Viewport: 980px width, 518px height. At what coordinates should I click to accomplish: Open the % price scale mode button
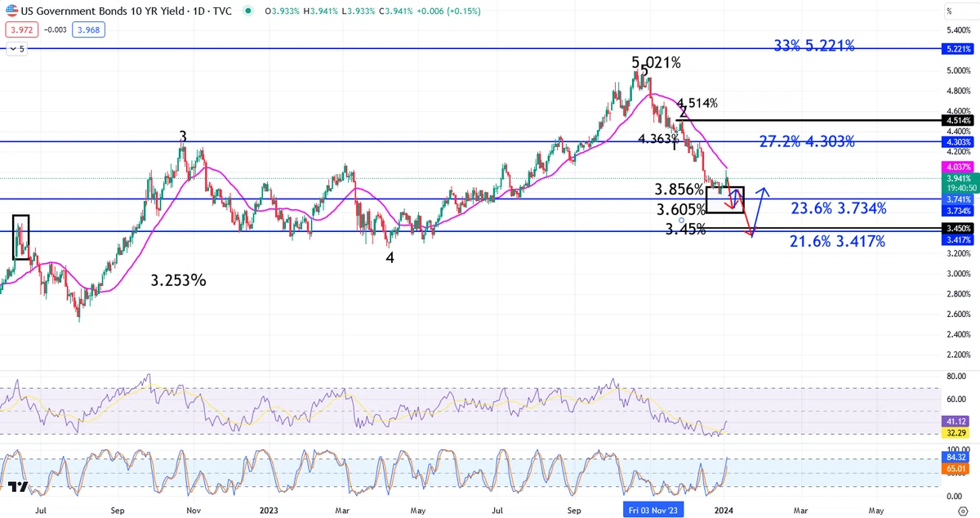950,11
